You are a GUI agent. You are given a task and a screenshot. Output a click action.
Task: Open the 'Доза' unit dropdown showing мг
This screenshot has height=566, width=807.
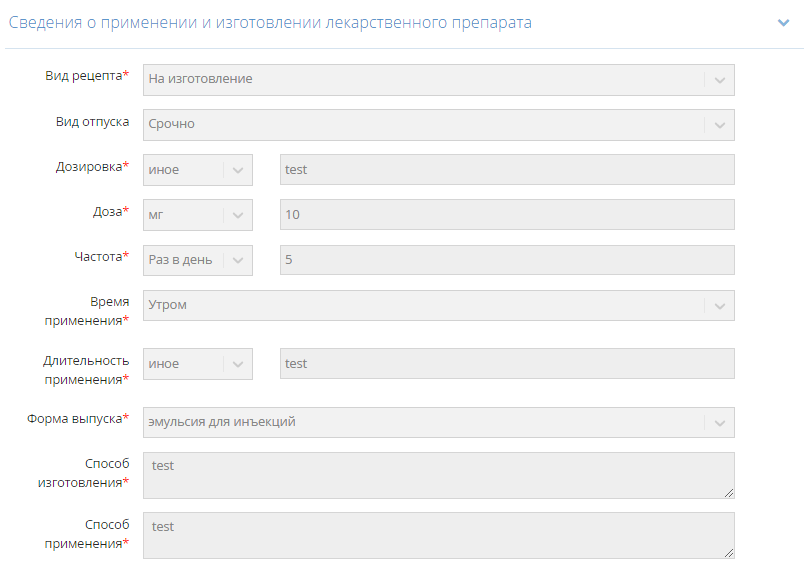238,215
